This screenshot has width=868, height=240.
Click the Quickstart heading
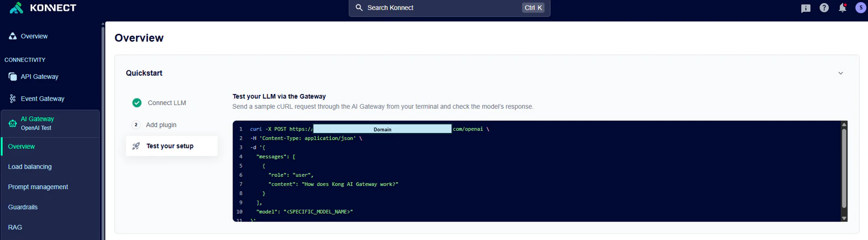coord(144,73)
